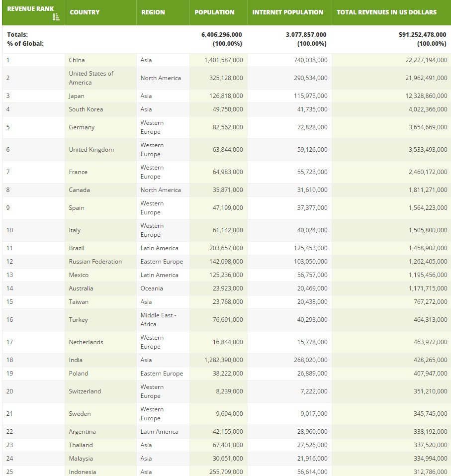The width and height of the screenshot is (451, 476).
Task: Sort table by Region column header
Action: (153, 12)
